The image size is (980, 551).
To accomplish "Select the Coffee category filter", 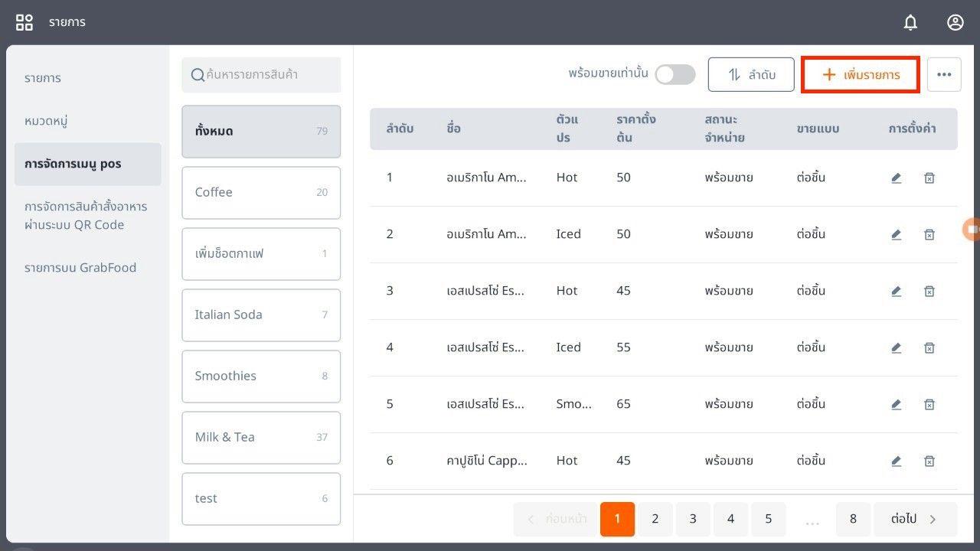I will (260, 192).
